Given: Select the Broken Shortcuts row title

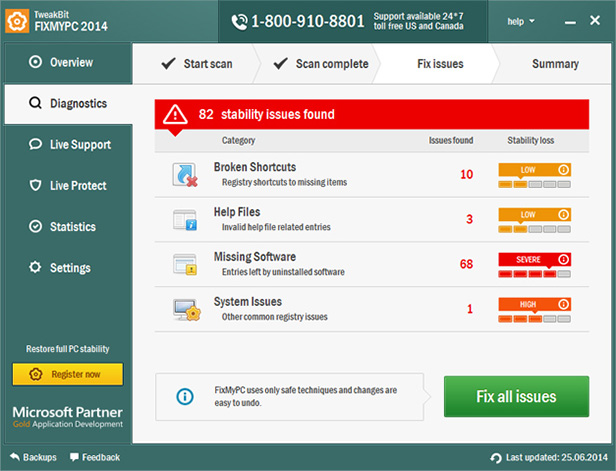Looking at the screenshot, I should 255,167.
